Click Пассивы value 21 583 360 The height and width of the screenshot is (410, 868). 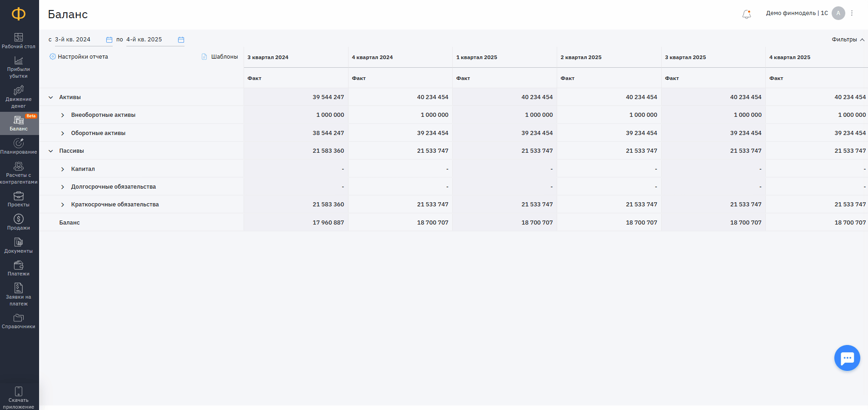(328, 151)
